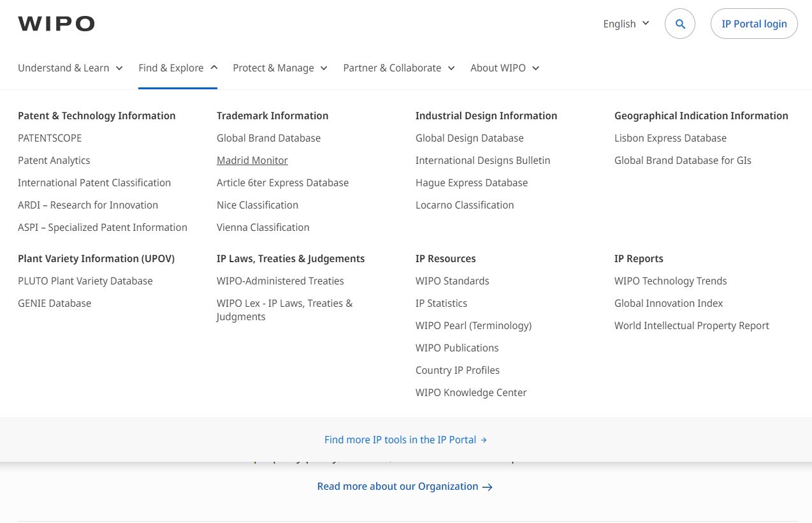812x523 pixels.
Task: Go to WIPO-Administered Treaties
Action: coord(280,281)
